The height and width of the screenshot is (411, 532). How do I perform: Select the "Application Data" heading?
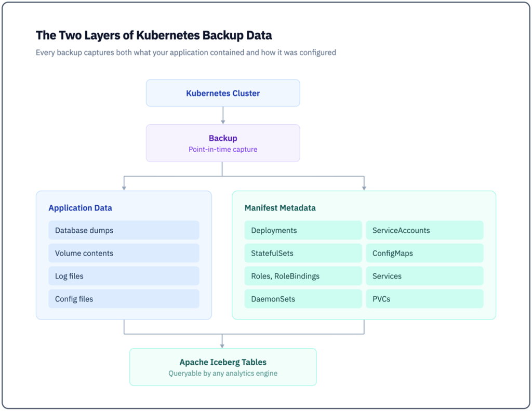coord(80,208)
